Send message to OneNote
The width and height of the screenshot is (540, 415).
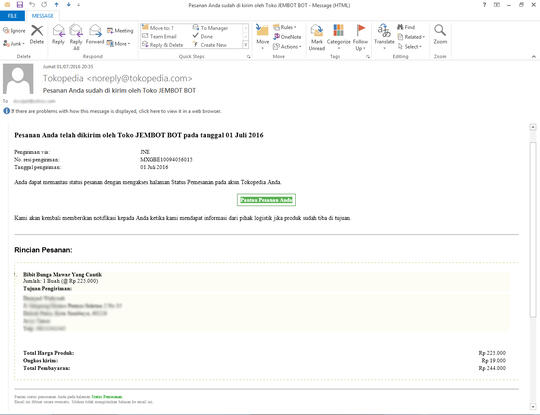[287, 37]
